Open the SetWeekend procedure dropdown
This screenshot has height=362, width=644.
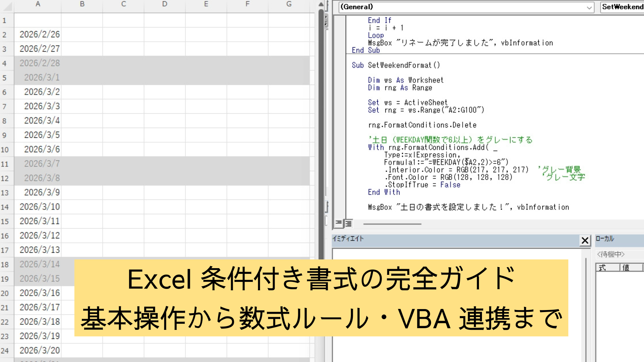(622, 7)
